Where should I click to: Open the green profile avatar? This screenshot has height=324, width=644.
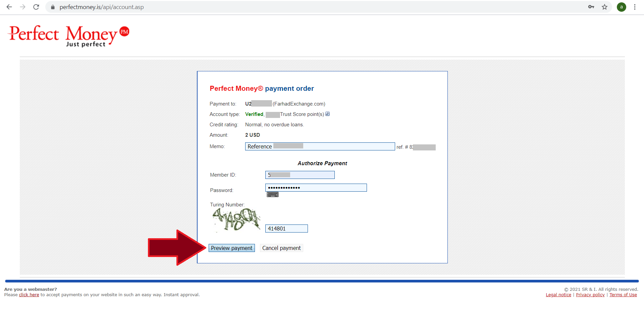click(621, 7)
